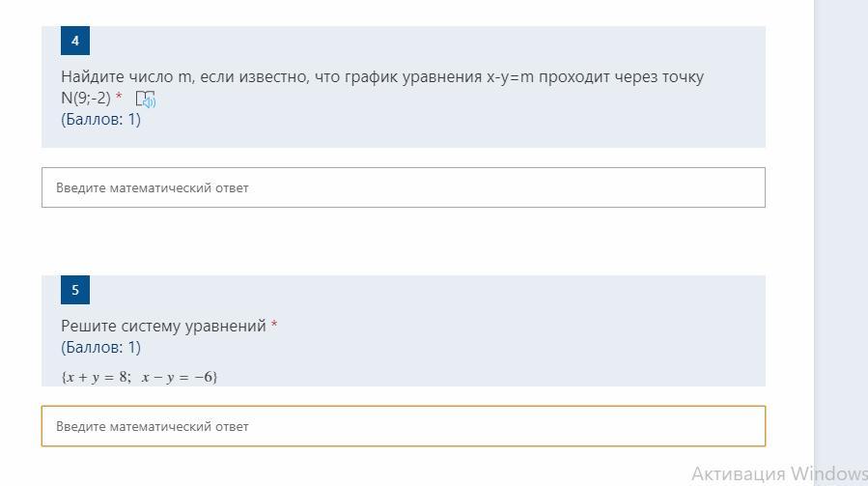This screenshot has width=868, height=486.
Task: Click the "Активация Windows" watermark text
Action: 778,473
